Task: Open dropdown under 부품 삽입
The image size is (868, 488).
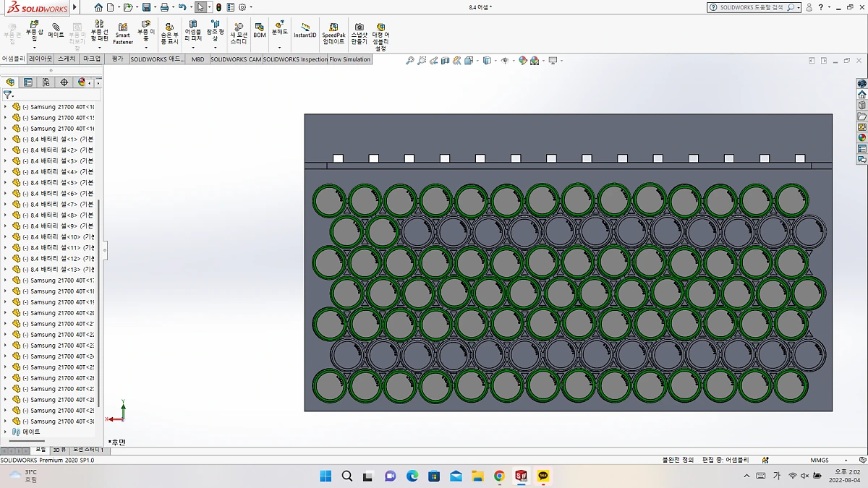Action: pos(33,48)
